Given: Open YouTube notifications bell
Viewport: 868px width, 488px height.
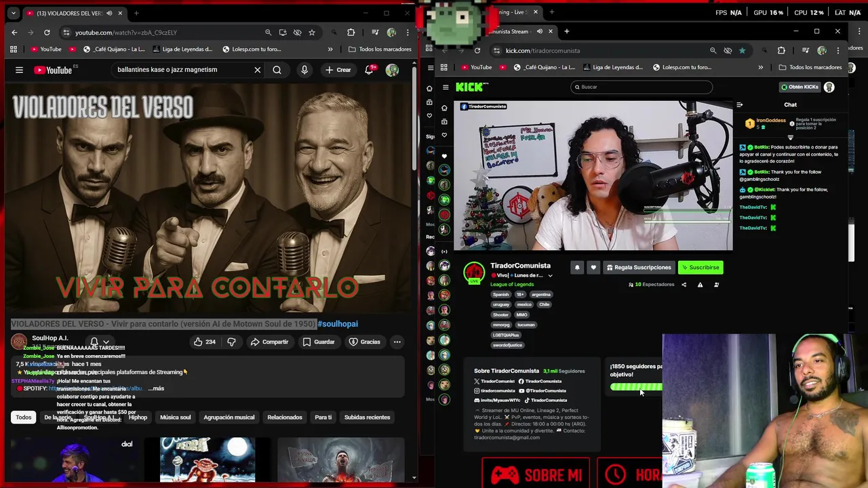Looking at the screenshot, I should (370, 70).
